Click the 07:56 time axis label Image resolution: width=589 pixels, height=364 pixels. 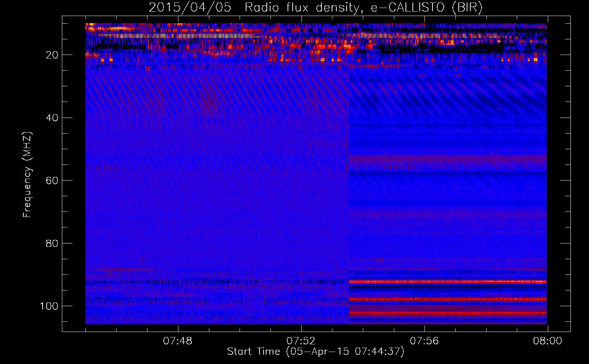click(x=424, y=341)
